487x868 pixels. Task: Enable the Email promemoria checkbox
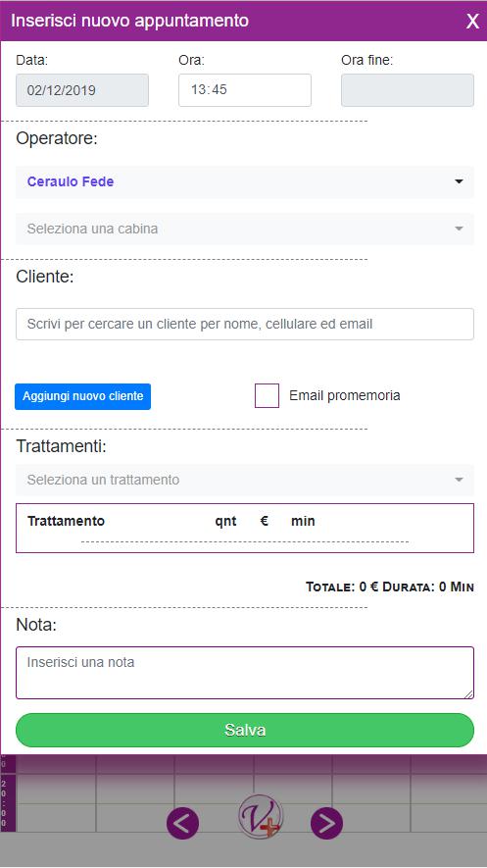(x=267, y=396)
